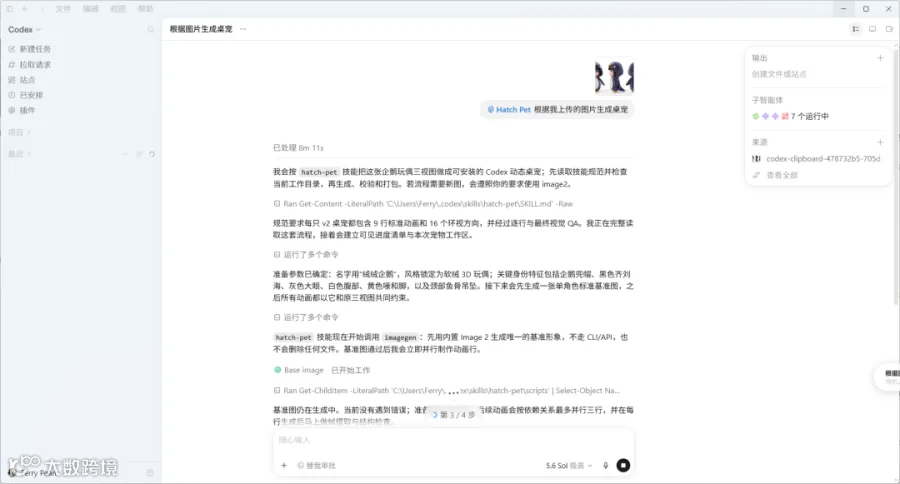Go back with the left arrow icon
The width and height of the screenshot is (900, 484).
click(25, 9)
